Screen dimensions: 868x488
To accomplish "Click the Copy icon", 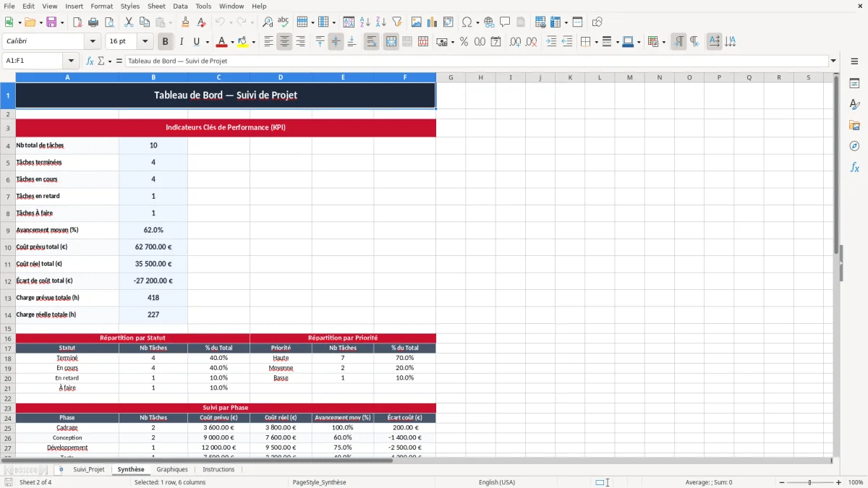I will [x=144, y=22].
